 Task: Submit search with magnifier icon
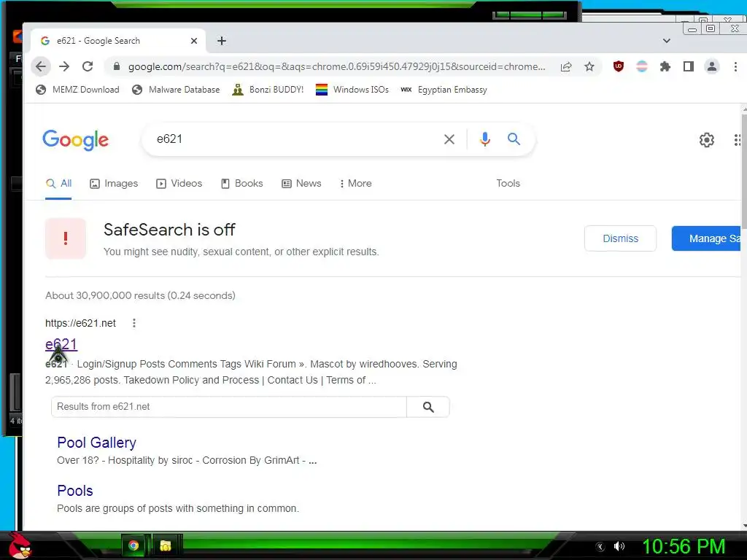pos(514,139)
